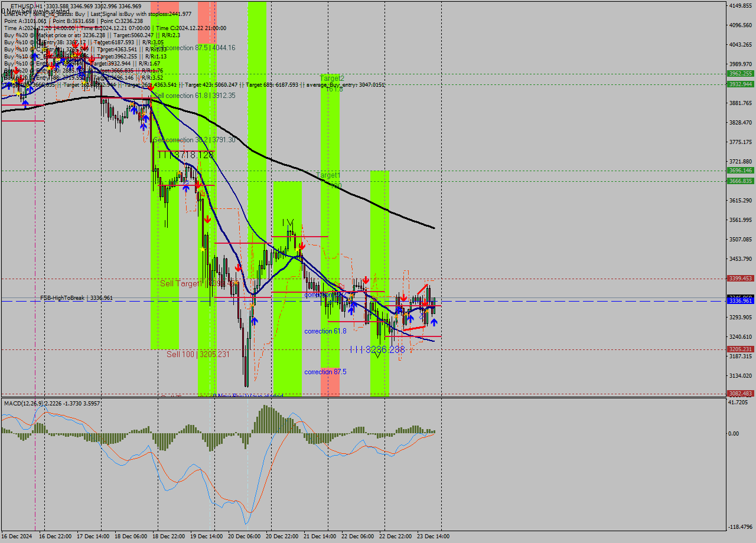Click the green 3962.255 price tag
Viewport: 756px width, 543px height.
741,74
